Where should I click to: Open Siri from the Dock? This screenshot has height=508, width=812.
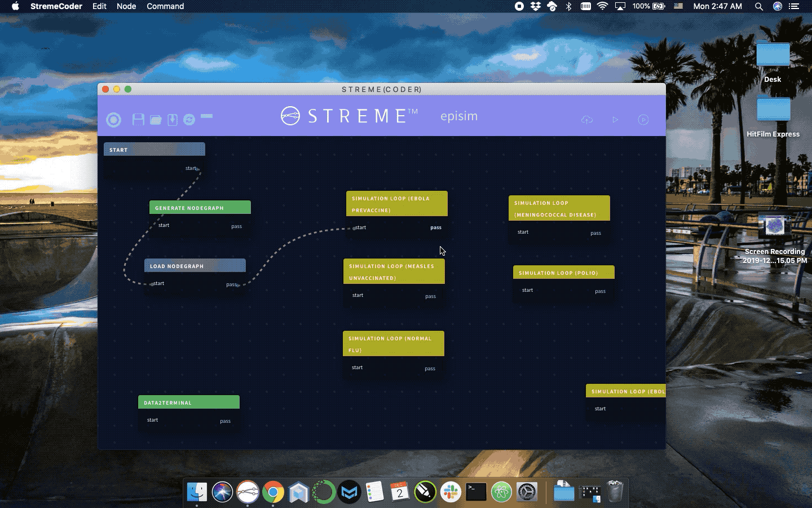(x=222, y=492)
